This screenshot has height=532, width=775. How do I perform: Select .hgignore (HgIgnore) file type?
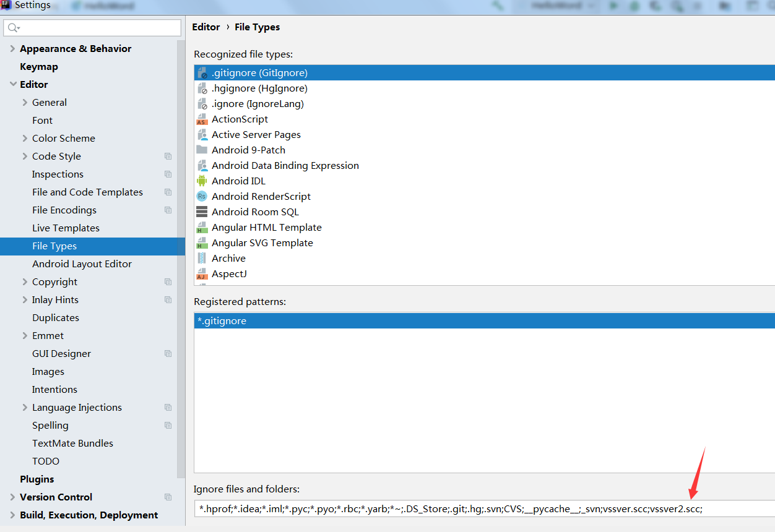pyautogui.click(x=259, y=88)
